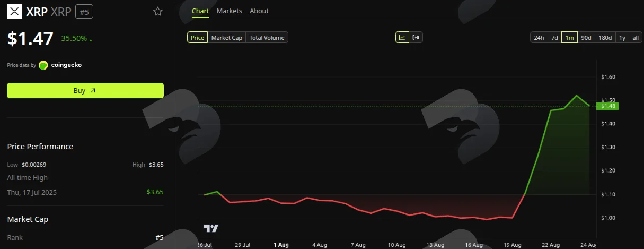Select the Market Cap chart metric

click(x=227, y=38)
